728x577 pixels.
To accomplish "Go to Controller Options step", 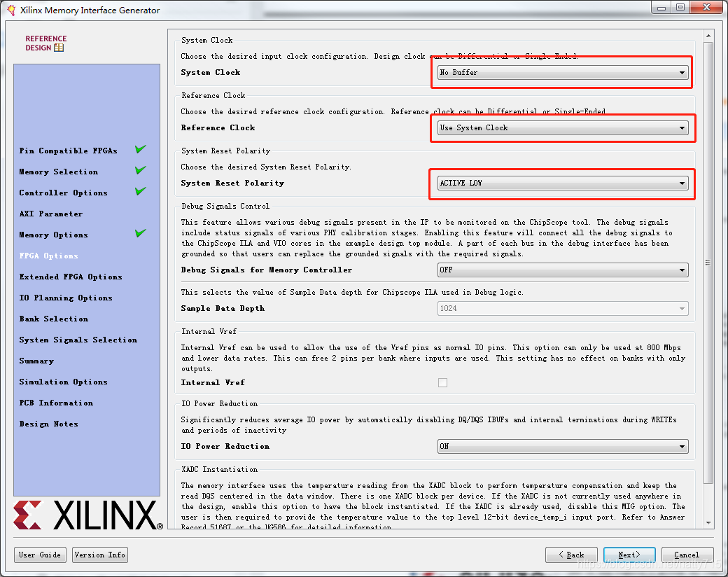I will coord(63,193).
